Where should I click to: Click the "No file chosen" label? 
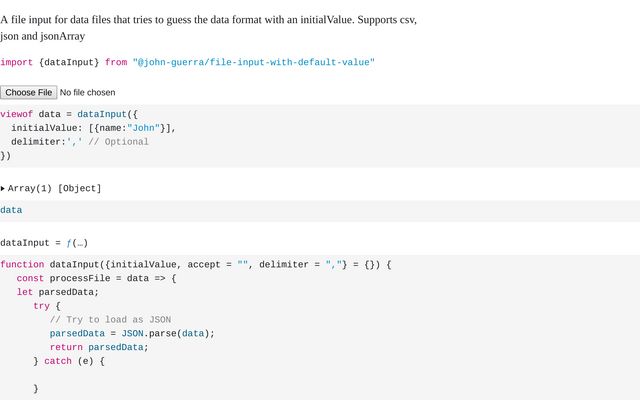[87, 92]
